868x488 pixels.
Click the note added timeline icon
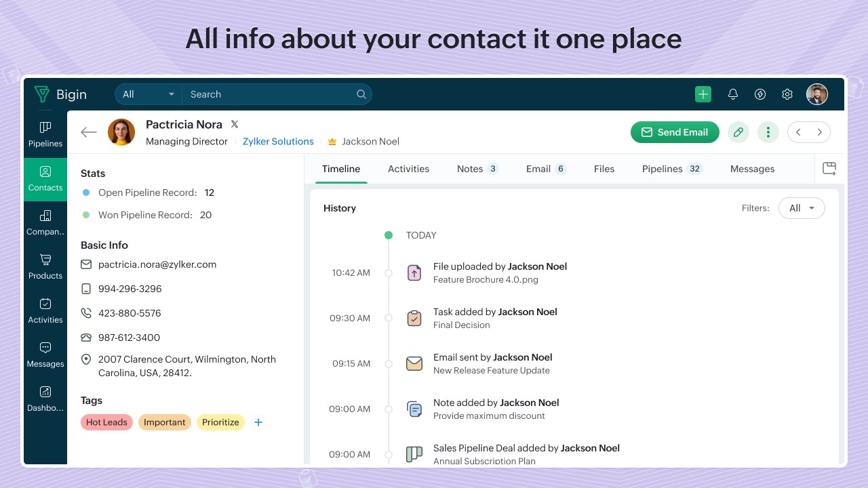(414, 409)
